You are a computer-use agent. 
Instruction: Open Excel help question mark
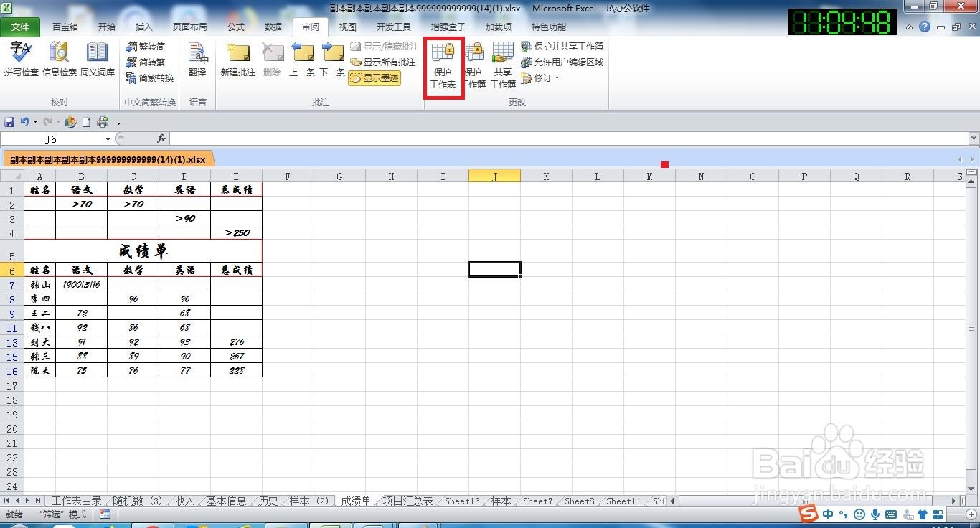[x=924, y=27]
